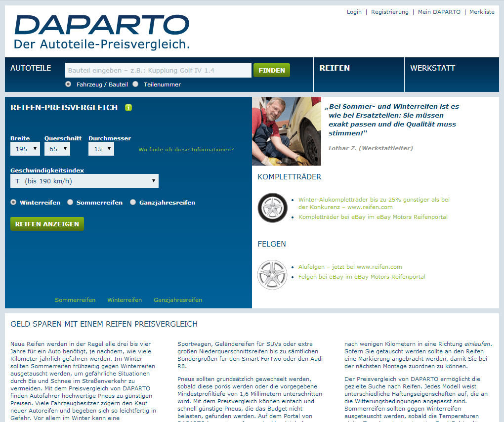504x422 pixels.
Task: Click the green FINDEN button
Action: pyautogui.click(x=272, y=70)
